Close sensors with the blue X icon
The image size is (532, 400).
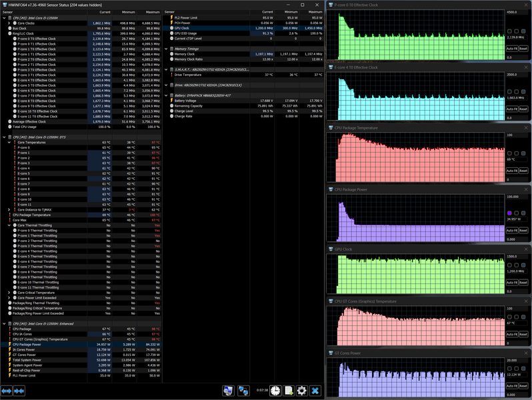pyautogui.click(x=315, y=391)
